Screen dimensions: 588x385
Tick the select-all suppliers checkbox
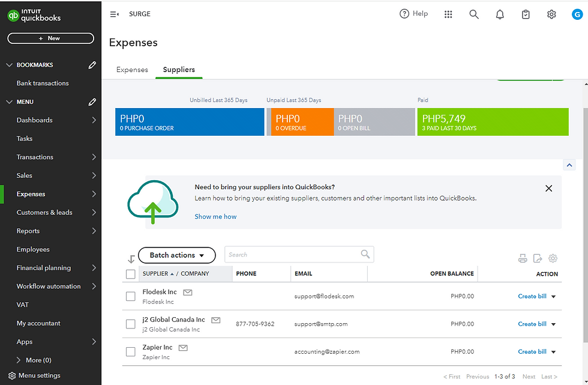pos(131,274)
